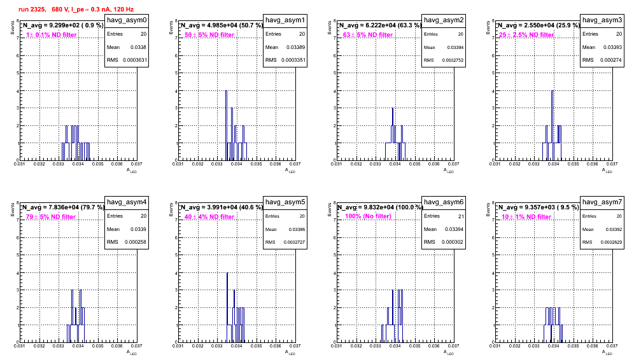
Task: Click RMS 0.0003351 in havg_asym1 stats
Action: [285, 60]
